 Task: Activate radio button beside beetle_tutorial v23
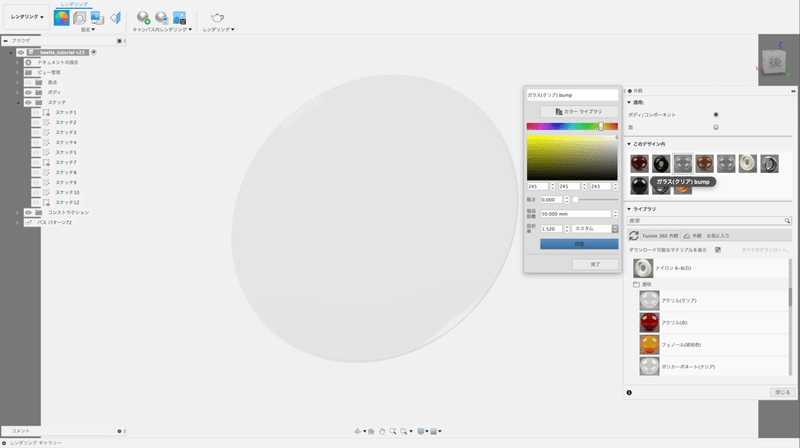(x=94, y=52)
